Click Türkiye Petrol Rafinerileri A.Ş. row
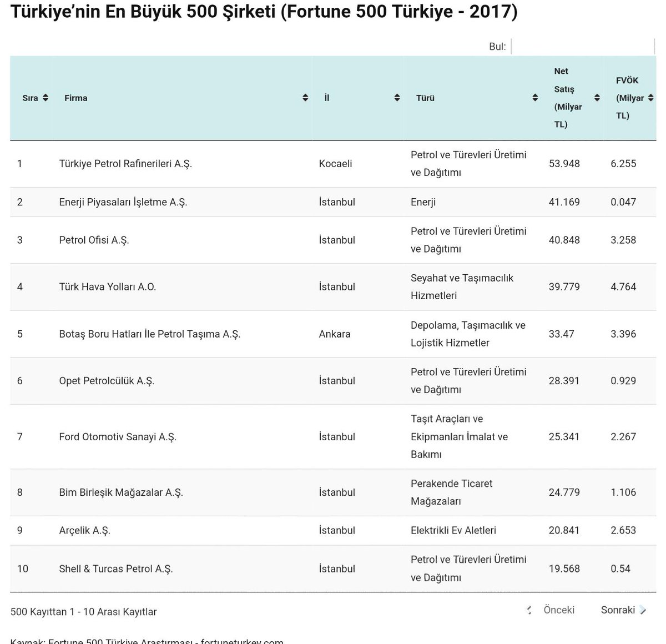Screen dimensions: 666x644 [x=333, y=164]
